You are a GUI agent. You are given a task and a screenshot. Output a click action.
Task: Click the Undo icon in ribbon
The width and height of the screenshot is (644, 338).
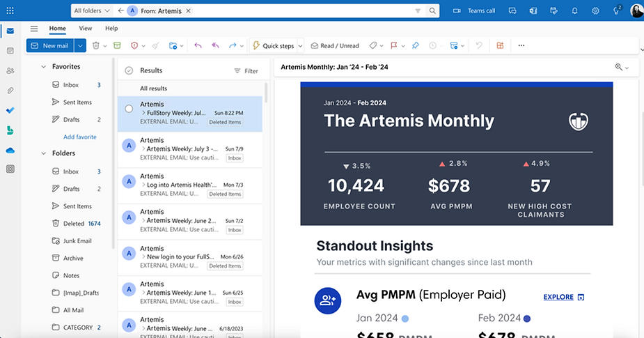(x=479, y=45)
